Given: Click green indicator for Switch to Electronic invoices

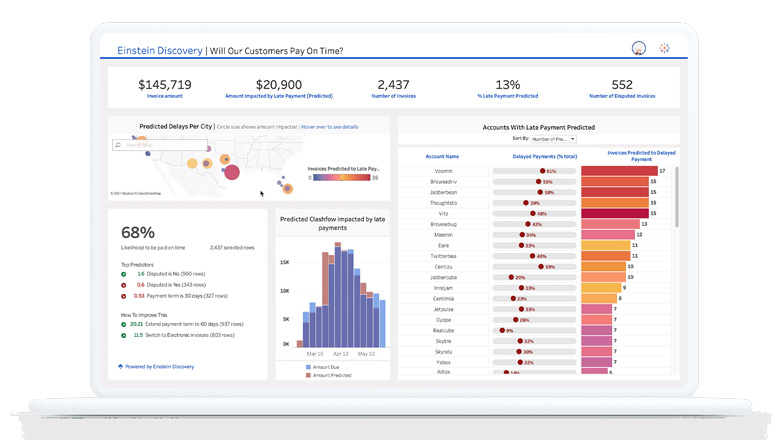Looking at the screenshot, I should (x=124, y=335).
